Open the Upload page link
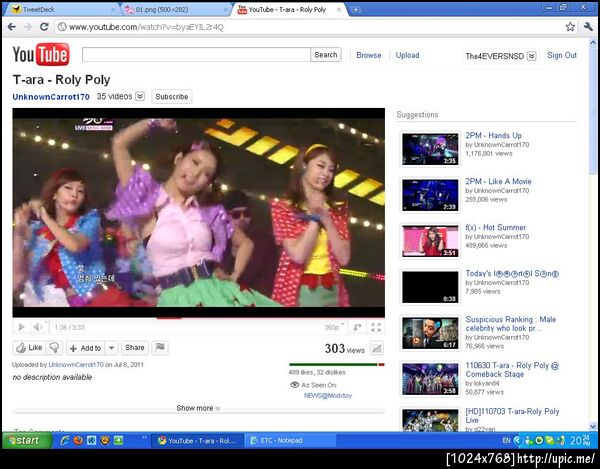Viewport: 600px width, 469px height. tap(407, 55)
